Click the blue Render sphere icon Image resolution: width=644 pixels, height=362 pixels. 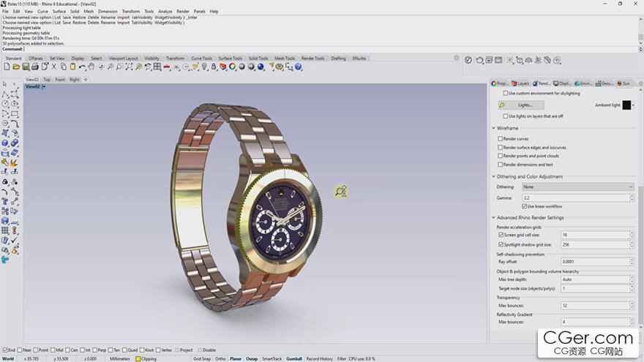pos(261,67)
